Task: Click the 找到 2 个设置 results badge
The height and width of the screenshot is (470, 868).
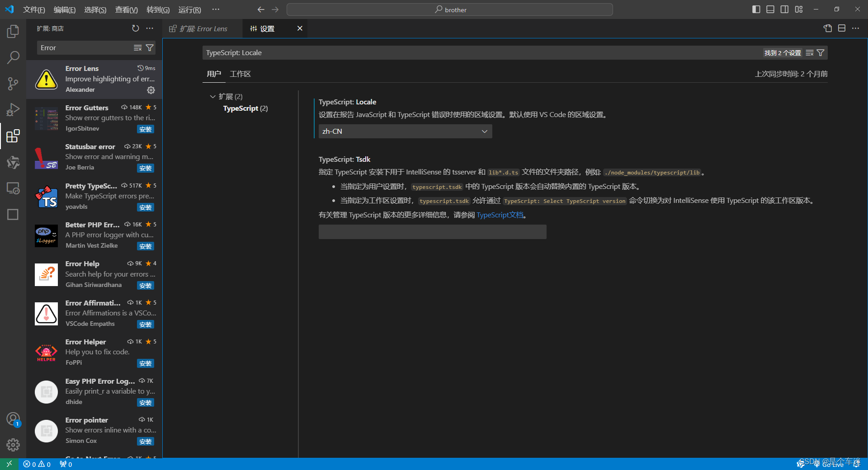Action: pyautogui.click(x=783, y=53)
